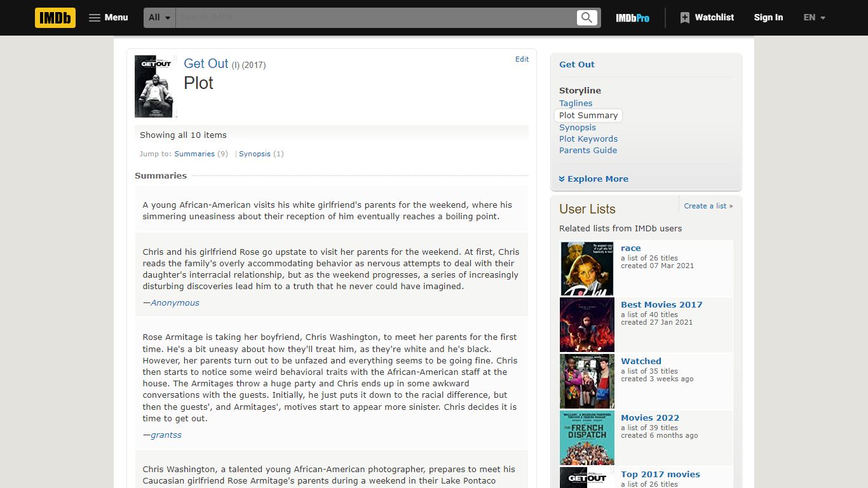The height and width of the screenshot is (488, 868).
Task: Open the Best Movies 2017 list thumbnail
Action: coord(587,325)
